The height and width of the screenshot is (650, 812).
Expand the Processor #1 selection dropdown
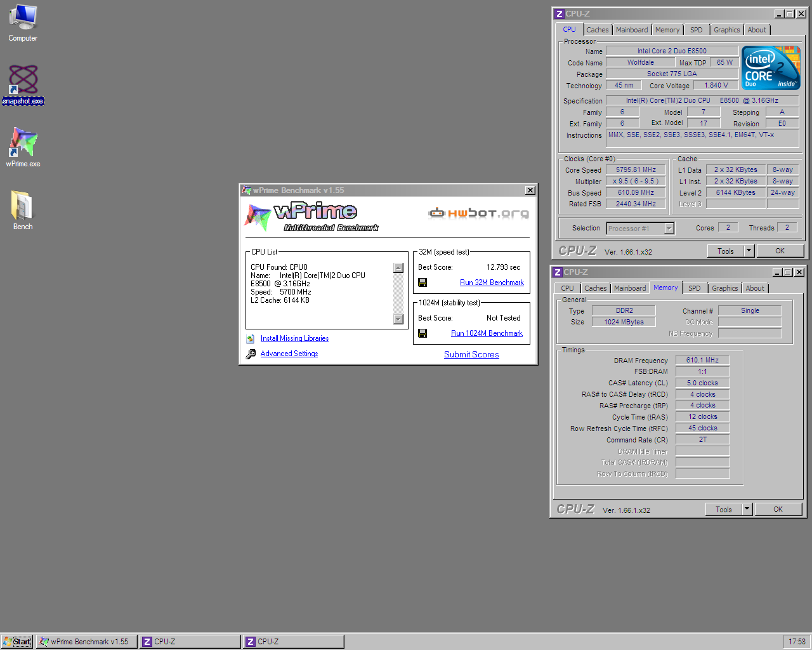click(x=669, y=229)
